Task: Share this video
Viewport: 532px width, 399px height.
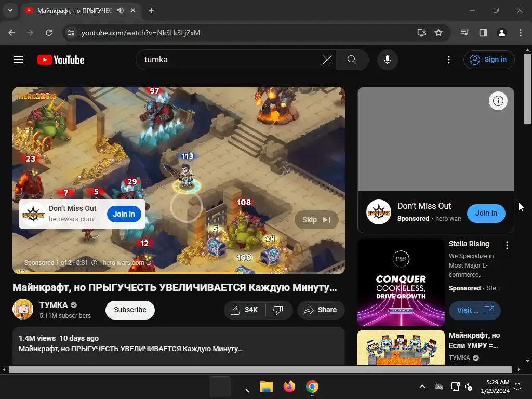Action: [321, 310]
